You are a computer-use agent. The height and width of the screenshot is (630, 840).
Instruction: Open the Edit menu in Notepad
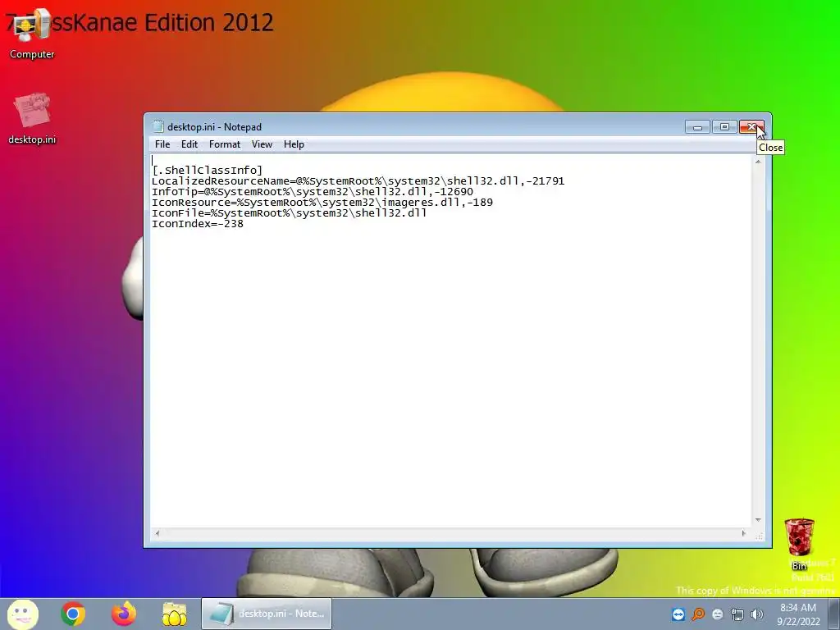(189, 144)
